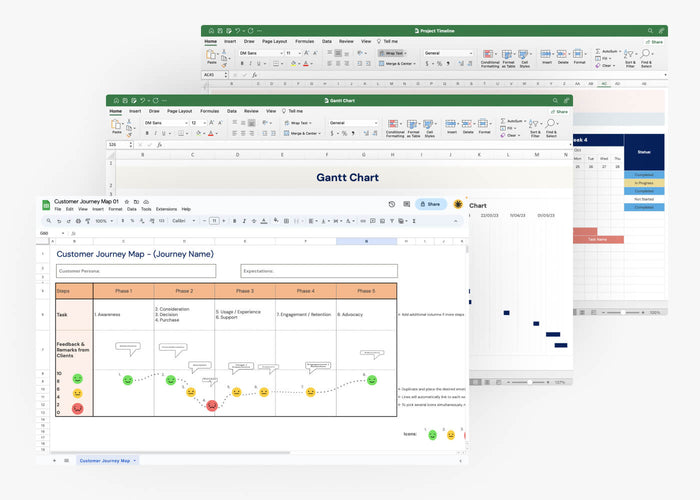Open Sort & Filter in Project Timeline
Screen dimensions: 700x500
[x=630, y=57]
